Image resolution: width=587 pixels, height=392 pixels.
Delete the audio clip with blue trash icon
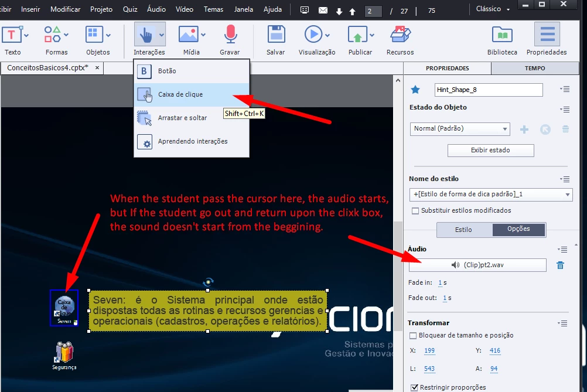pos(560,265)
